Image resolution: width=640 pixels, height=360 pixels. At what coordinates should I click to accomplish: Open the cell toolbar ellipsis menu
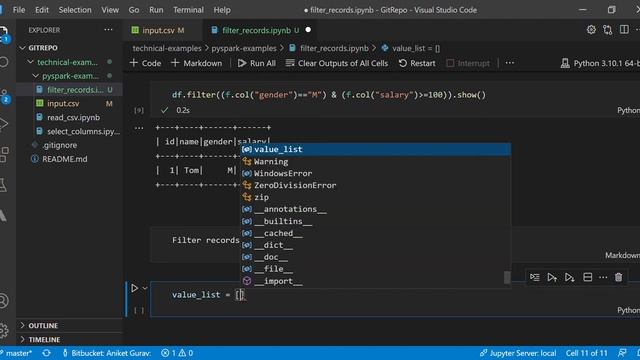pos(603,278)
